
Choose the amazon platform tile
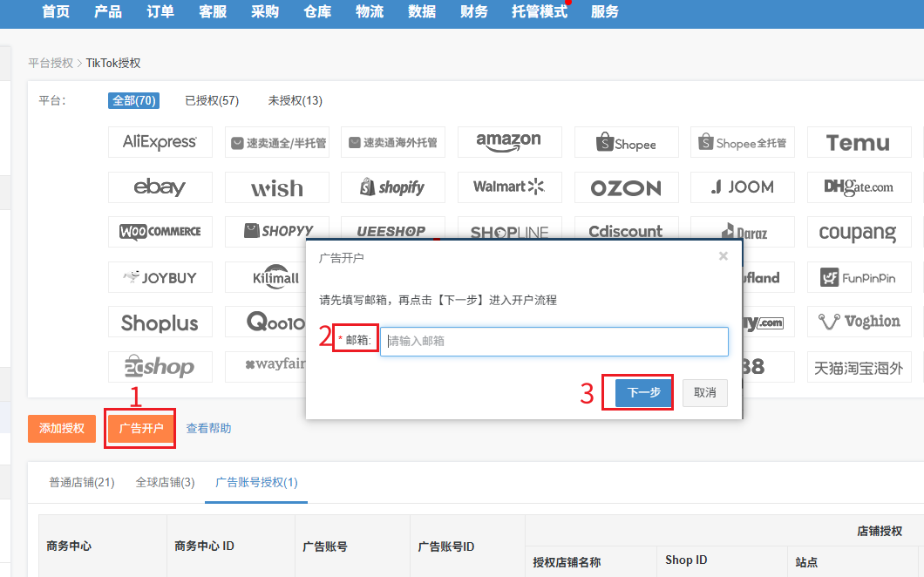(509, 142)
